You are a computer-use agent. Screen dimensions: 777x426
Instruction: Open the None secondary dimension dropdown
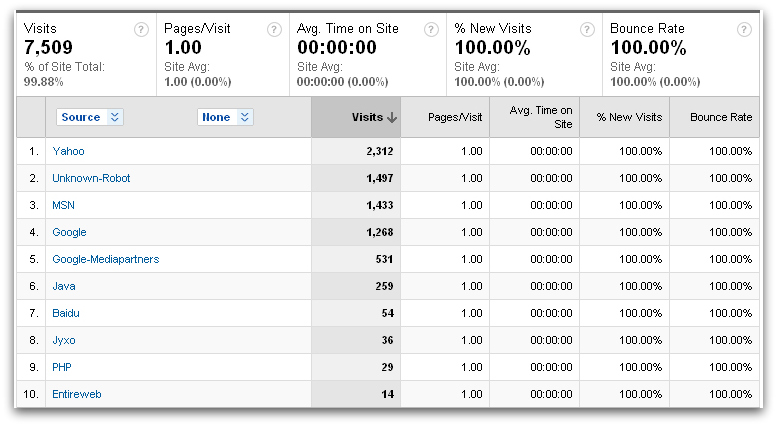pos(244,117)
